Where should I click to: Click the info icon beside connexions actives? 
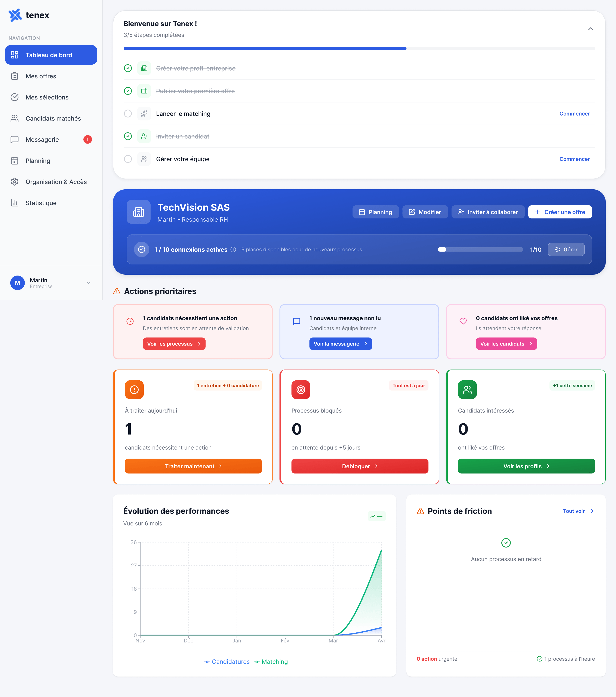pos(233,250)
